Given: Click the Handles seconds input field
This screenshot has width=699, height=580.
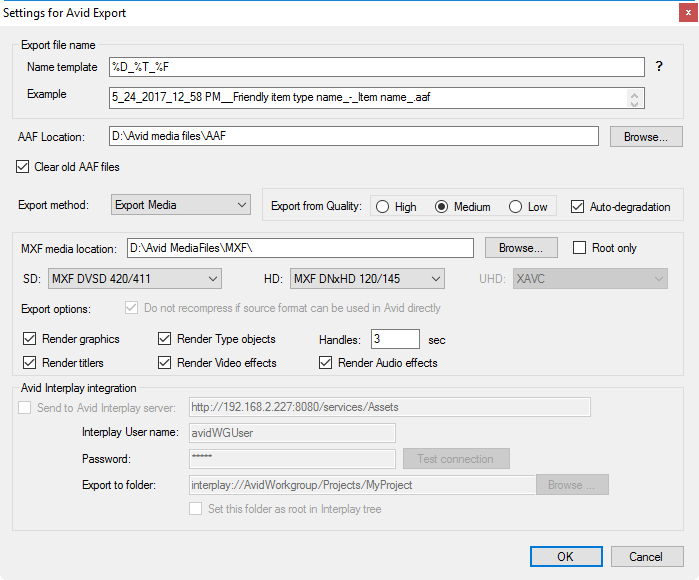Looking at the screenshot, I should [395, 339].
